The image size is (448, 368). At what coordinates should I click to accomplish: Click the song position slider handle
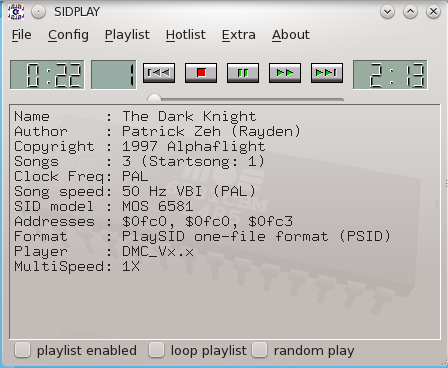coord(154,98)
